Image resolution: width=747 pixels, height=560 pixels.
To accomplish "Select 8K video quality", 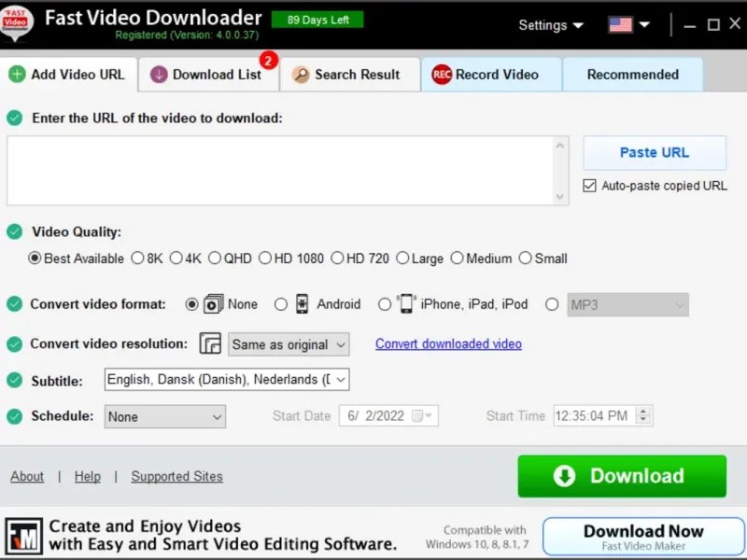I will [137, 259].
